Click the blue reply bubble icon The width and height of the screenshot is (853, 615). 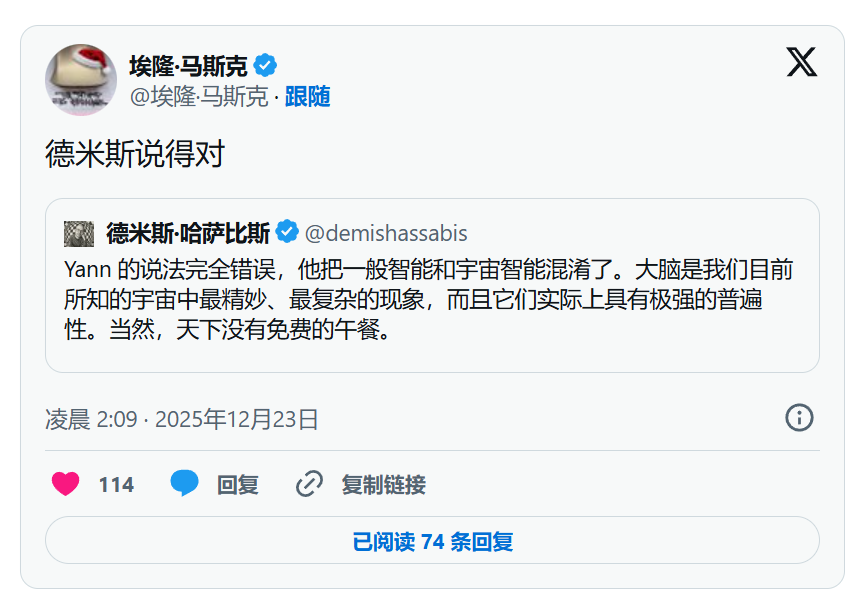(x=184, y=483)
